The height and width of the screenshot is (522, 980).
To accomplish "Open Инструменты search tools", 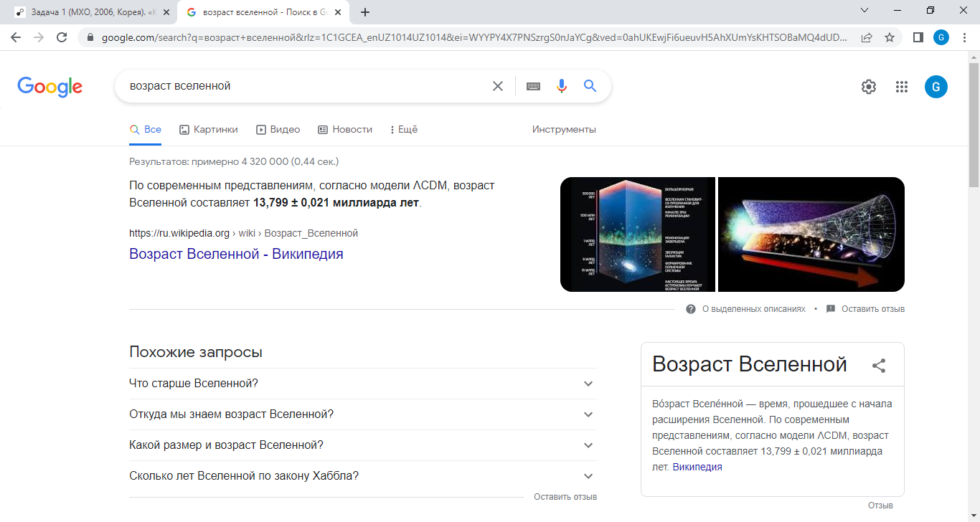I will point(564,130).
